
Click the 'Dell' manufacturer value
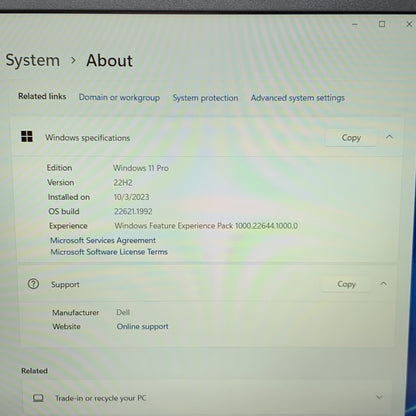click(x=123, y=312)
